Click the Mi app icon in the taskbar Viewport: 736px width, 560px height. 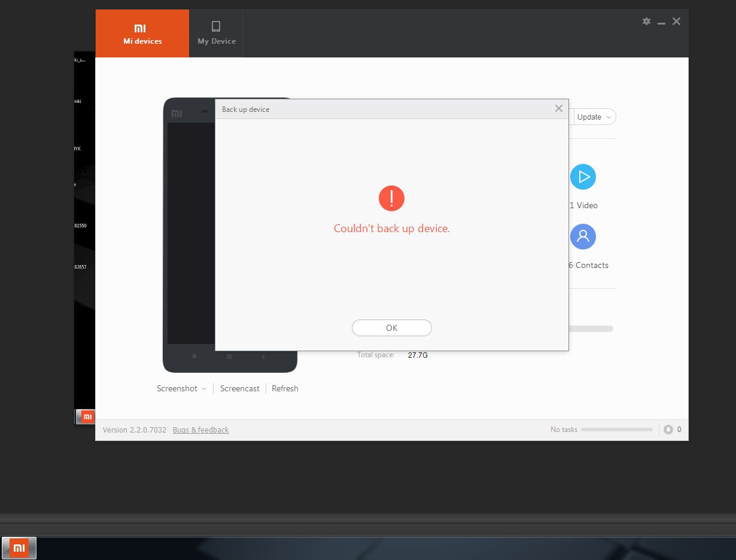coord(19,547)
